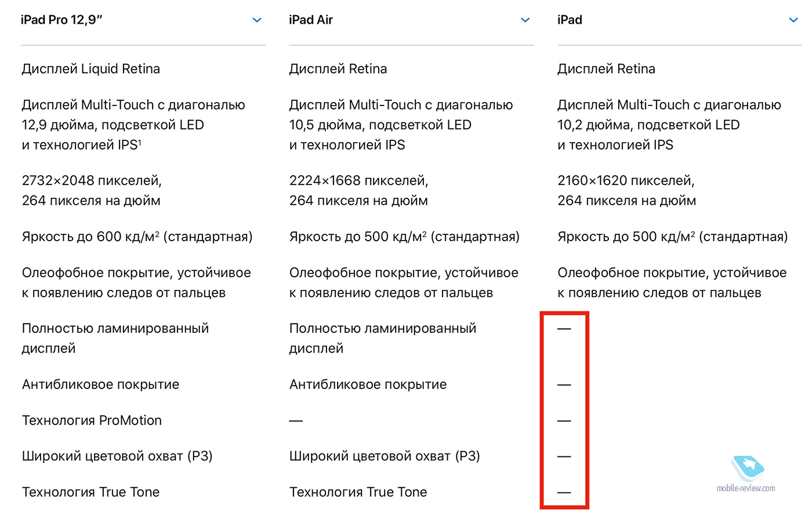The width and height of the screenshot is (812, 519).
Task: Click the mobile-review.com watermark text
Action: (x=746, y=488)
